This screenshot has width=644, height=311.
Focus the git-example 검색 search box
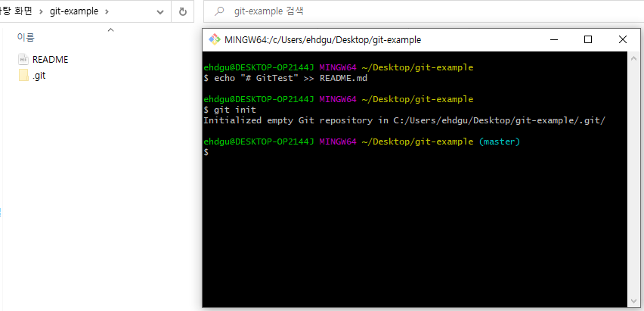(x=424, y=11)
